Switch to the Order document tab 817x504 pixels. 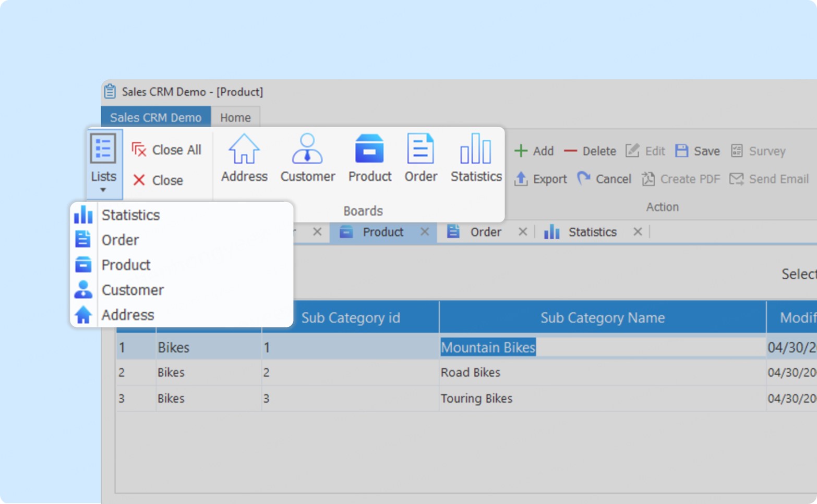click(486, 232)
